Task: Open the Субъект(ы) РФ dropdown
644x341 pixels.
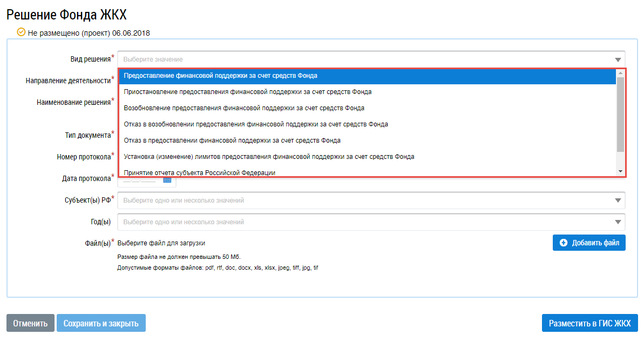Action: [371, 200]
